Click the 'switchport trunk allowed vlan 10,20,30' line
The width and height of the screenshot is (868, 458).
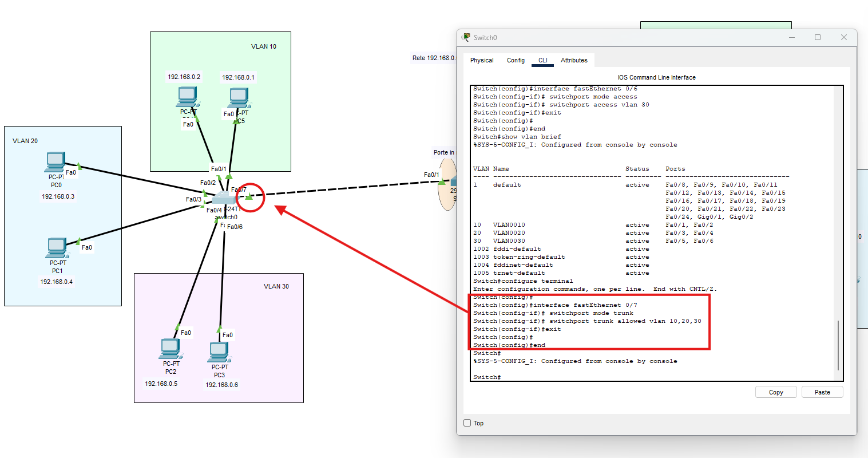click(587, 321)
